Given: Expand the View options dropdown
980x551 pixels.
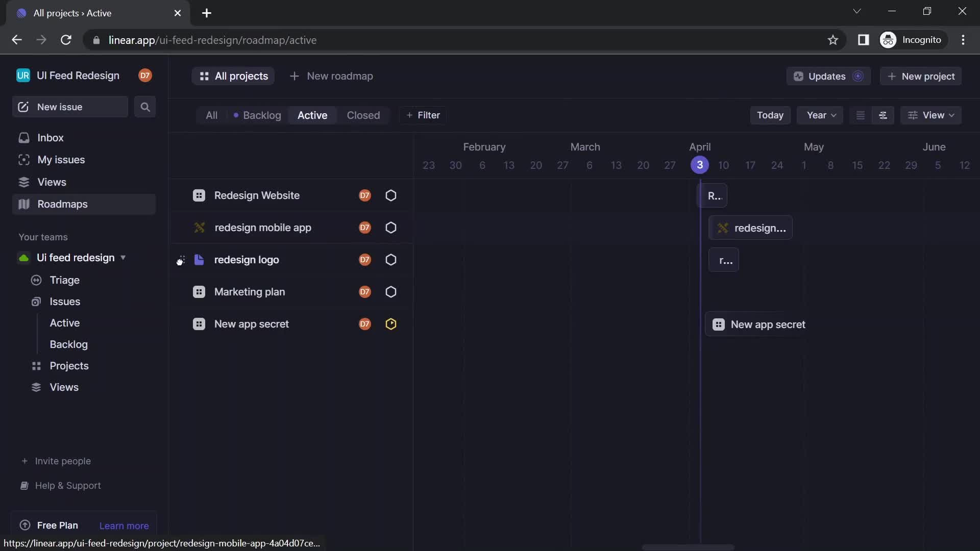Looking at the screenshot, I should [932, 114].
